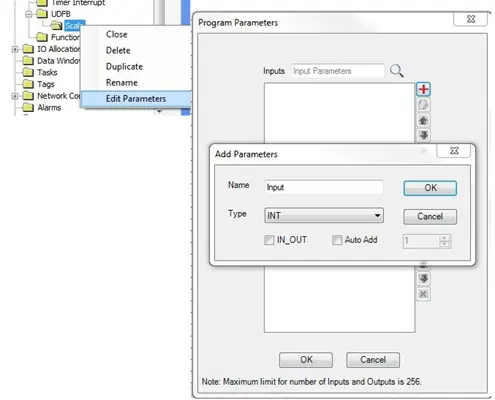This screenshot has height=400, width=495.
Task: Click the Timer Interrupt folder icon
Action: point(42,3)
